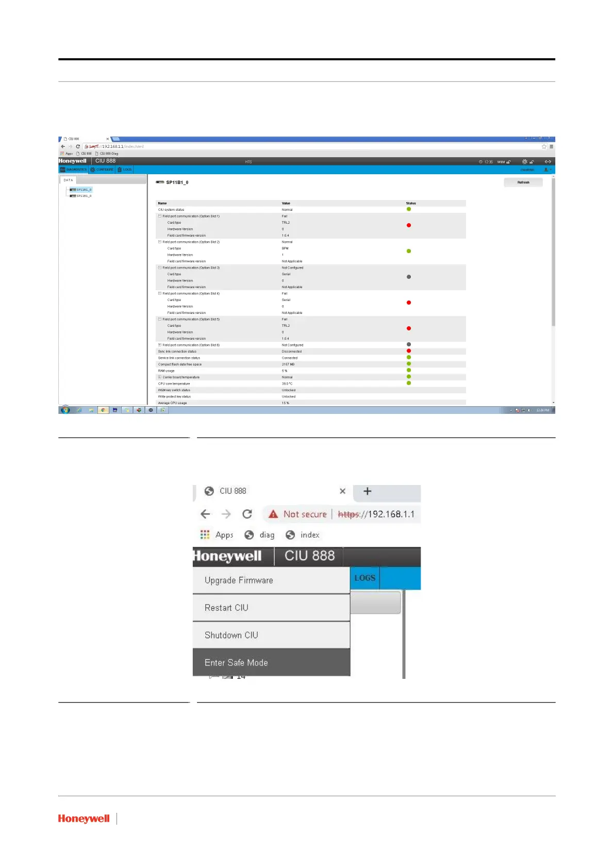
Task: Click browser reload icon in top screenshot
Action: click(78, 146)
